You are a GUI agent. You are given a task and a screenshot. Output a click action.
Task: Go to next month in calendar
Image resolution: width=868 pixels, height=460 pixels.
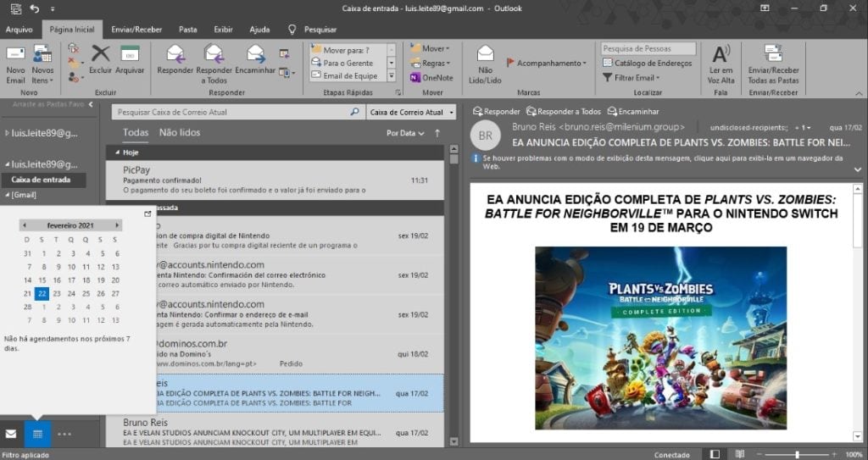coord(117,225)
